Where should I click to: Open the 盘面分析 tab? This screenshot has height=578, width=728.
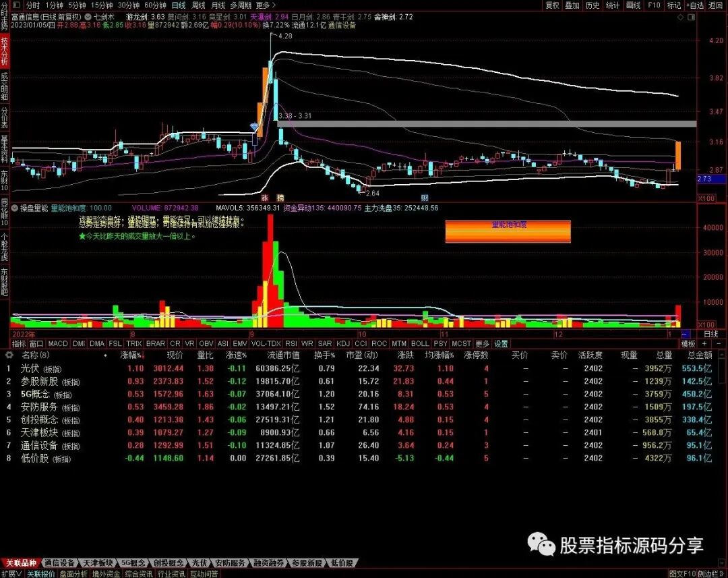click(x=73, y=574)
